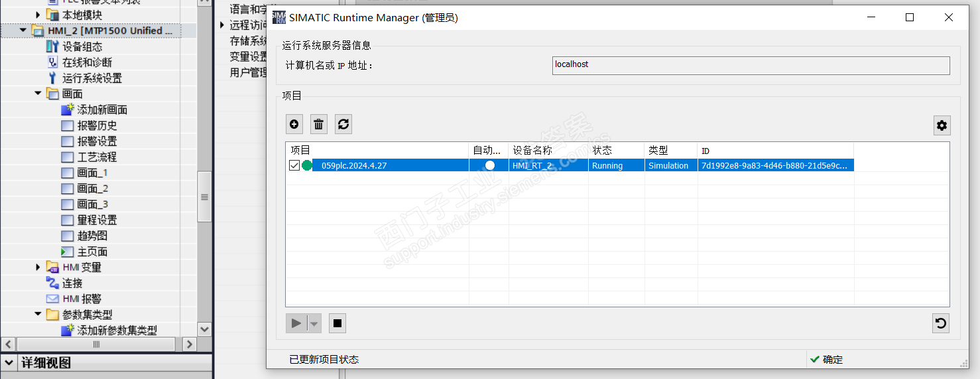Expand the HMI 变量 folder
This screenshot has width=980, height=379.
point(38,267)
